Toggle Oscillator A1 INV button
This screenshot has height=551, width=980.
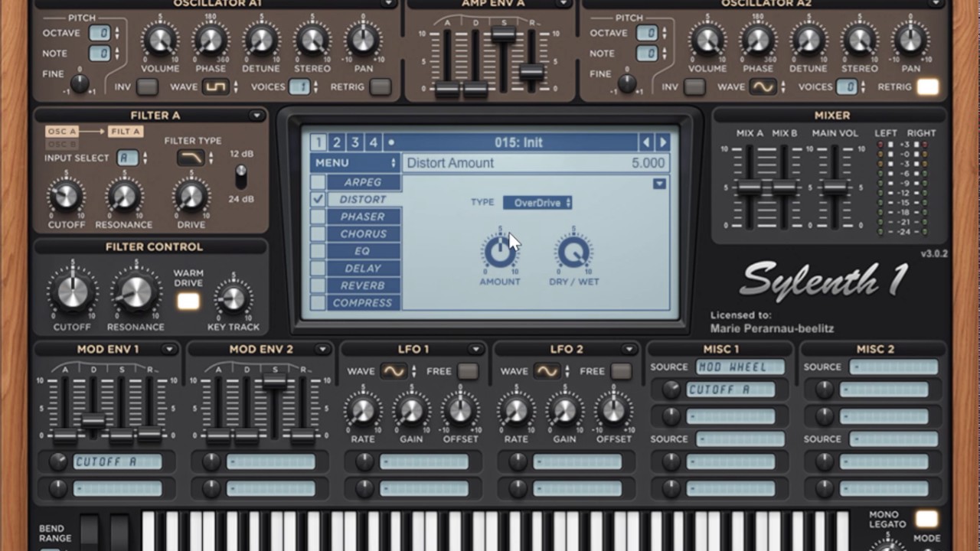point(147,86)
